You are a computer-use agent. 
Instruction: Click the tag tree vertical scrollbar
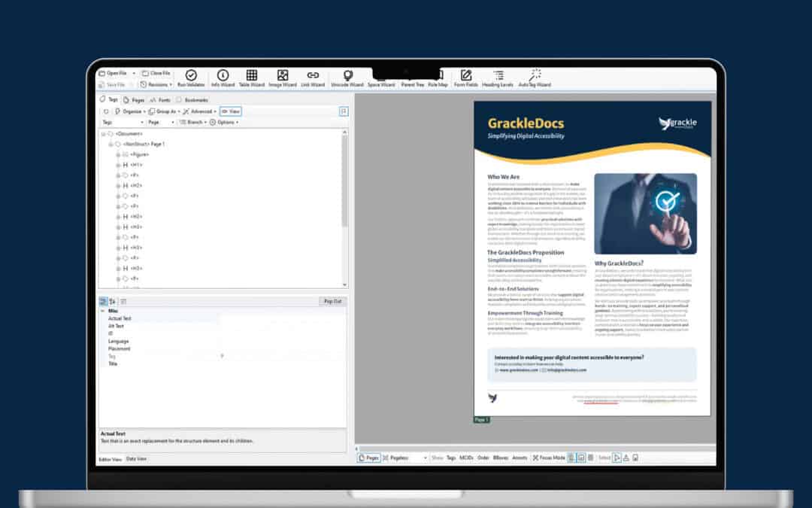coord(344,208)
